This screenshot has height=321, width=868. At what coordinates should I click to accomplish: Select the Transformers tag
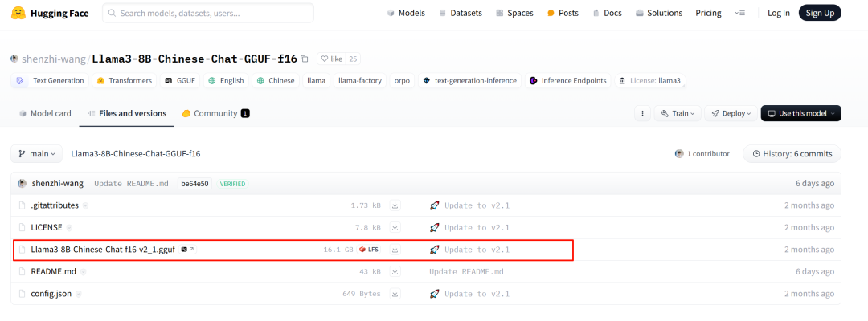point(125,81)
